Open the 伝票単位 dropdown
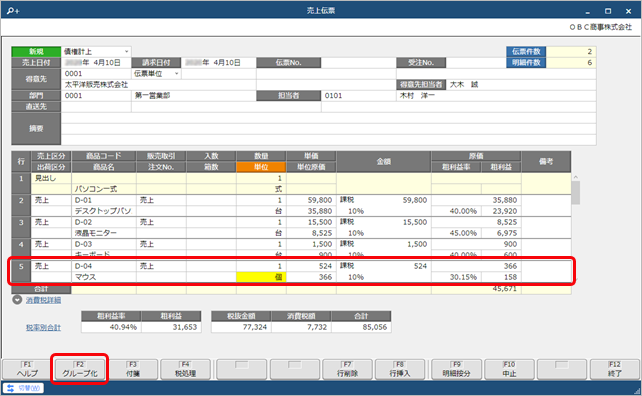This screenshot has height=396, width=642. click(x=156, y=74)
